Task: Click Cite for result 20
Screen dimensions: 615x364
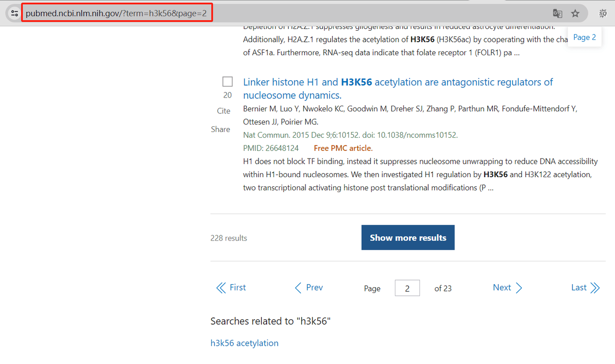Action: click(223, 111)
